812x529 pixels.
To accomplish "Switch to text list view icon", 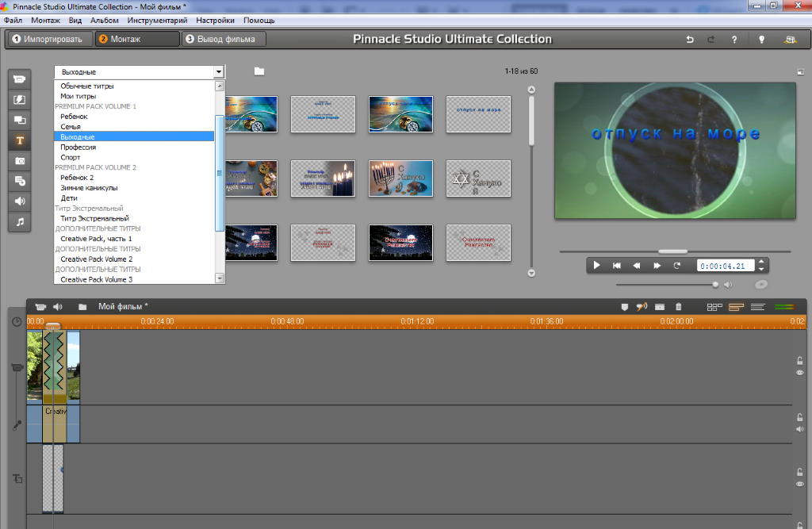I will [x=757, y=307].
